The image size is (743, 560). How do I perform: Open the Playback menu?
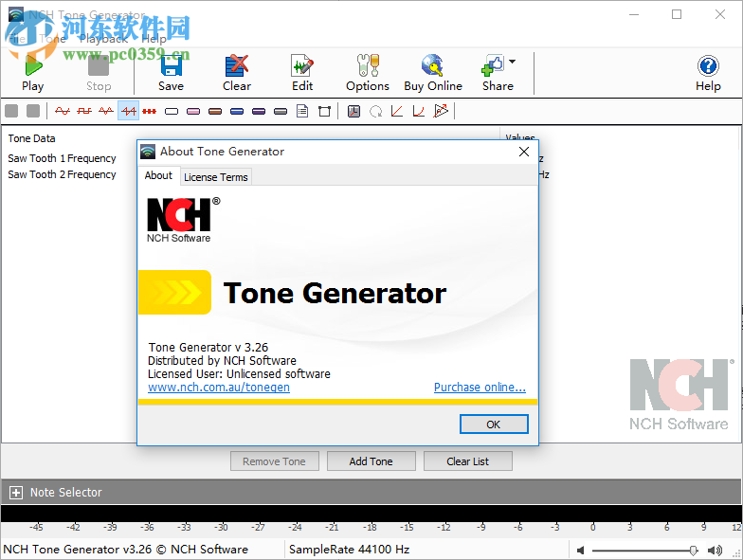104,39
